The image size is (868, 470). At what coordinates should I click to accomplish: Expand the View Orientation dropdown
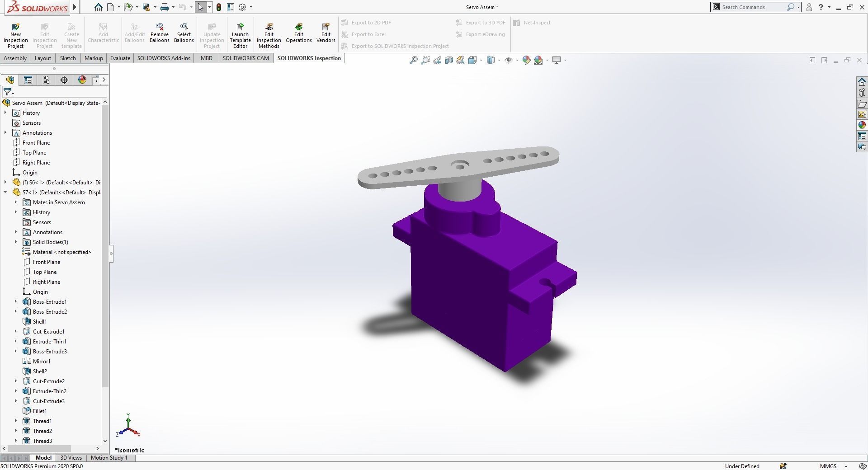click(x=499, y=60)
